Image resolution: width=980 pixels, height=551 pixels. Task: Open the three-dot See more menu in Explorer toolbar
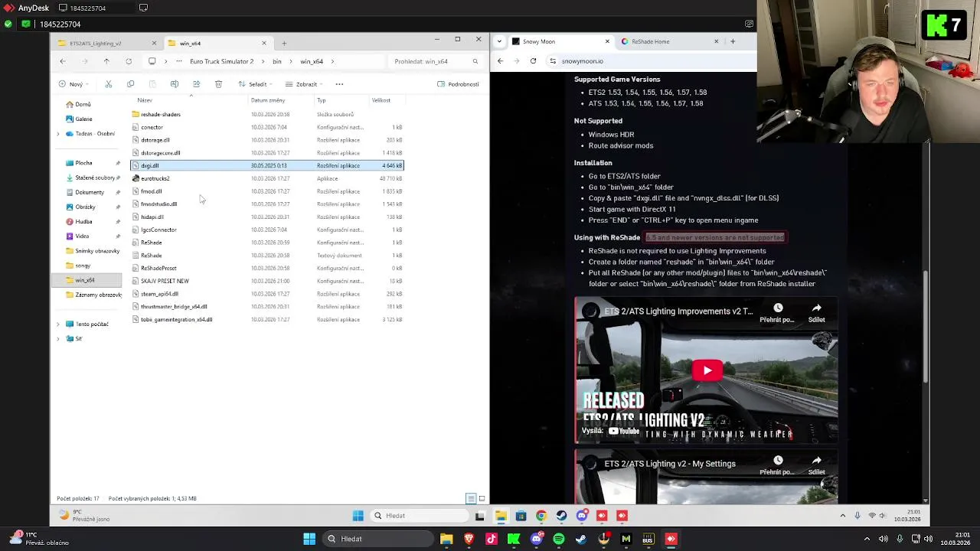point(339,84)
